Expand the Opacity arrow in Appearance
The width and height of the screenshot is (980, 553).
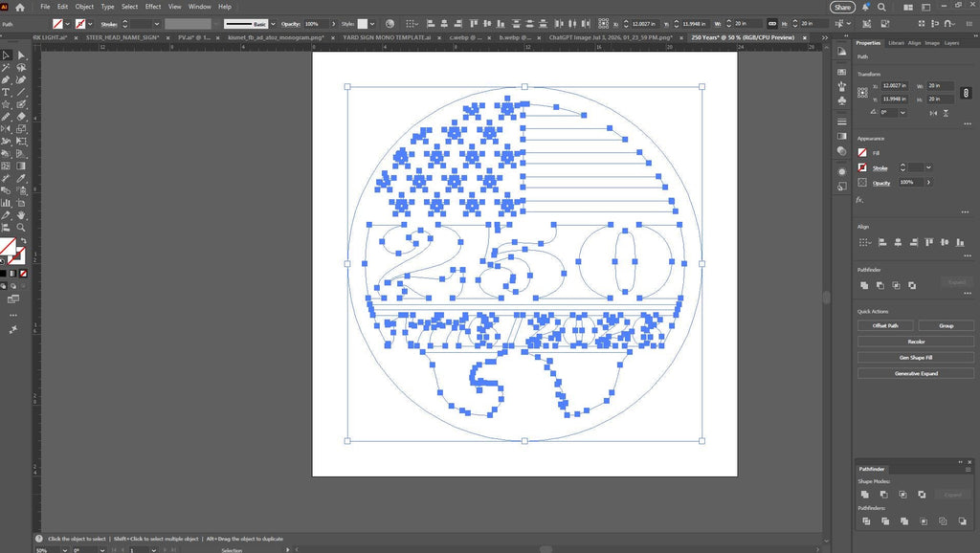pos(928,183)
